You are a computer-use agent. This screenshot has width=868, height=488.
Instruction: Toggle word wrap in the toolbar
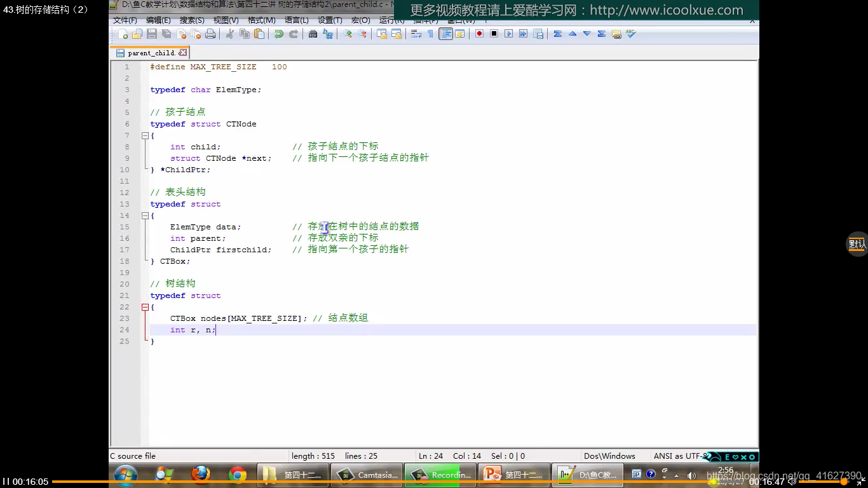(x=416, y=34)
